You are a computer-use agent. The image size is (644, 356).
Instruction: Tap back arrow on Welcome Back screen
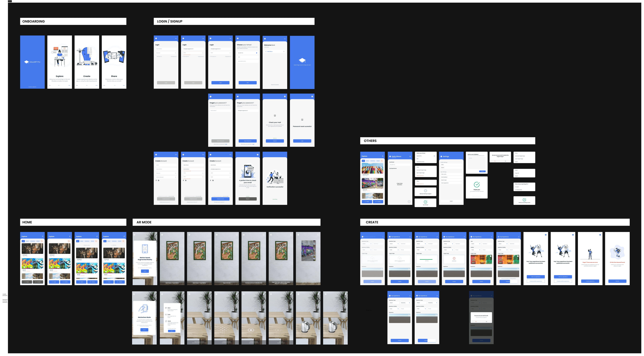pos(265,39)
